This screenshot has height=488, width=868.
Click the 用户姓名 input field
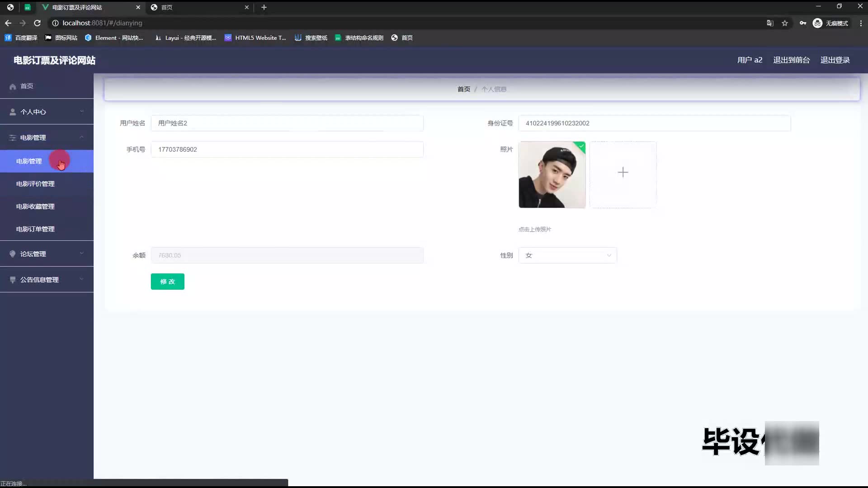click(287, 123)
